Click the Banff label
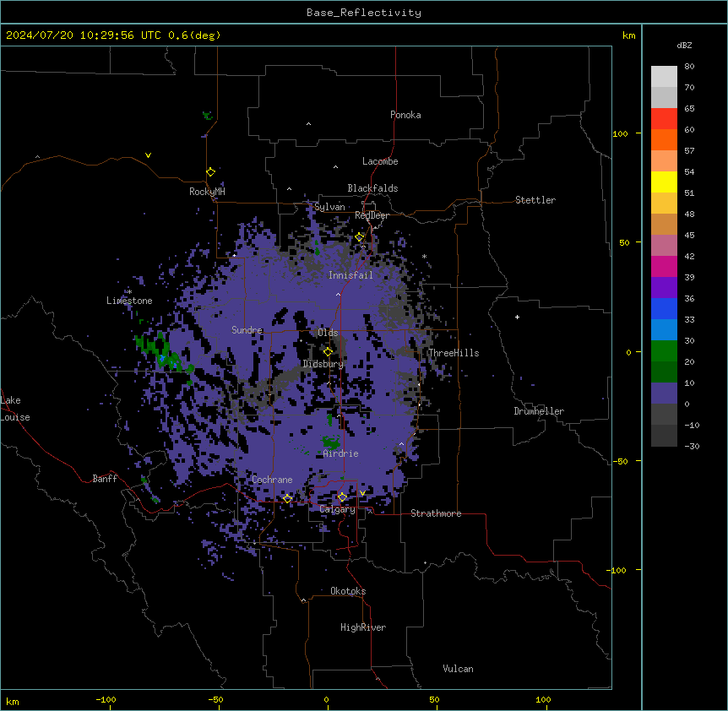 click(x=105, y=479)
